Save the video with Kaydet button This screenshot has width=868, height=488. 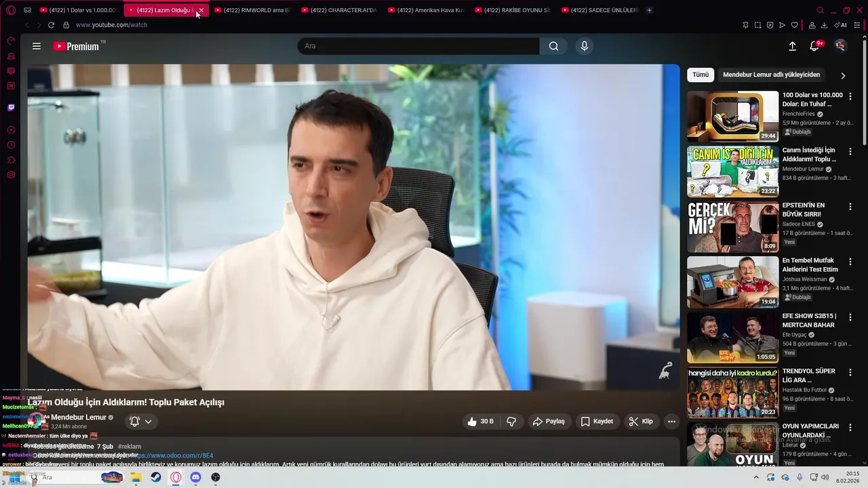point(597,422)
